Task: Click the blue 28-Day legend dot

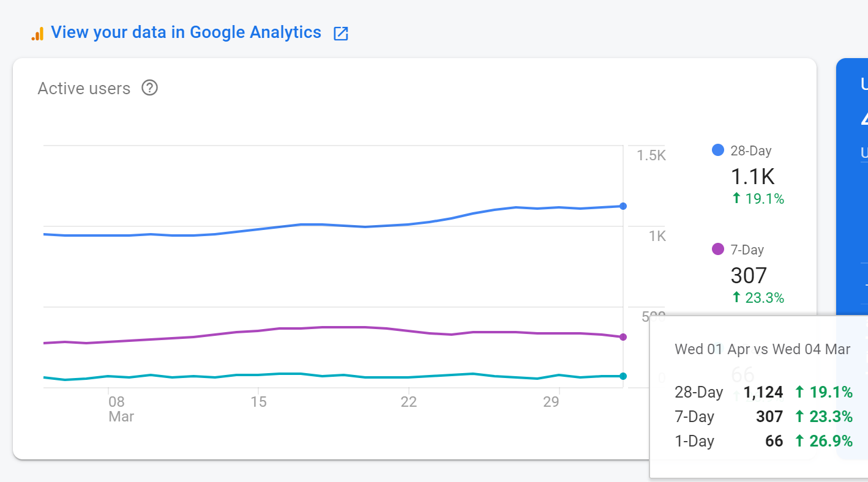Action: [718, 150]
